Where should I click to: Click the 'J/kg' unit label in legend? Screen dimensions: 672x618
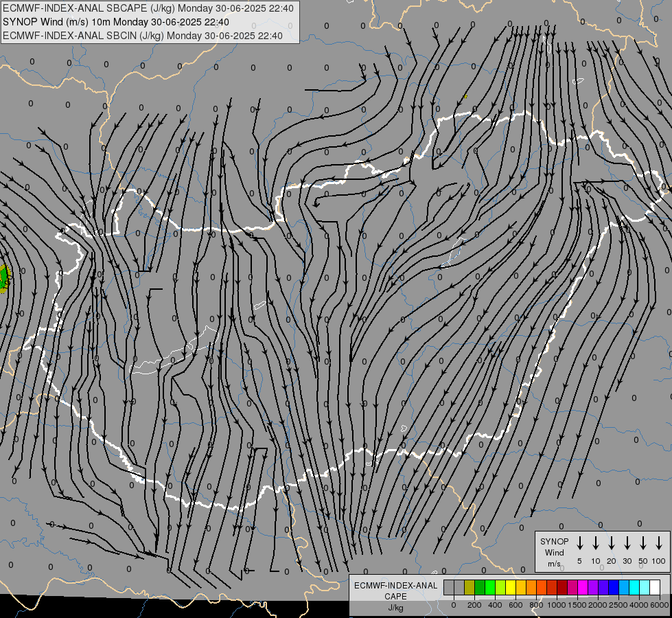click(x=395, y=608)
